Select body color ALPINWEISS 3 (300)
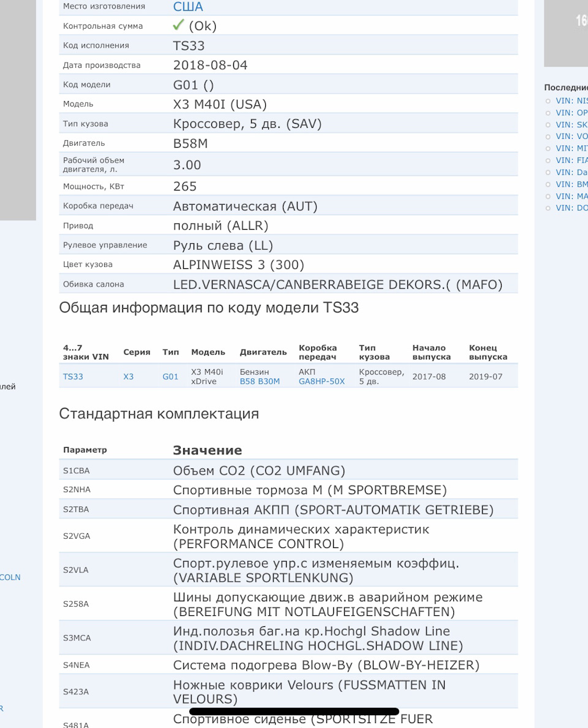588x728 pixels. [239, 265]
